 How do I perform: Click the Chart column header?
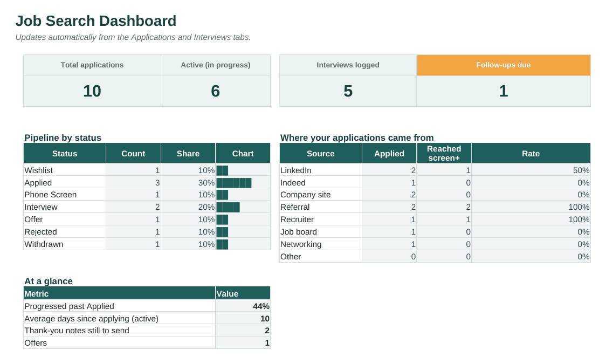click(x=243, y=153)
